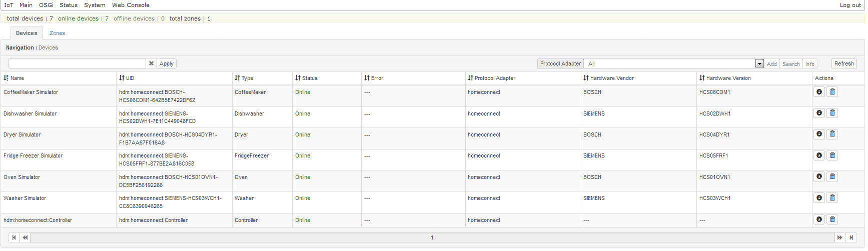Switch to the Zones tab
Viewport: 868px width, 251px height.
[x=57, y=33]
